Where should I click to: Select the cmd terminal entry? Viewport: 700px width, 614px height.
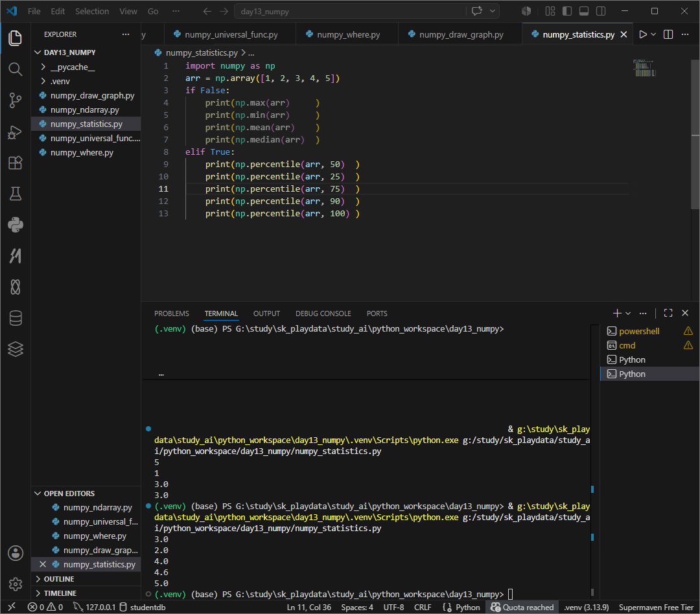click(649, 345)
